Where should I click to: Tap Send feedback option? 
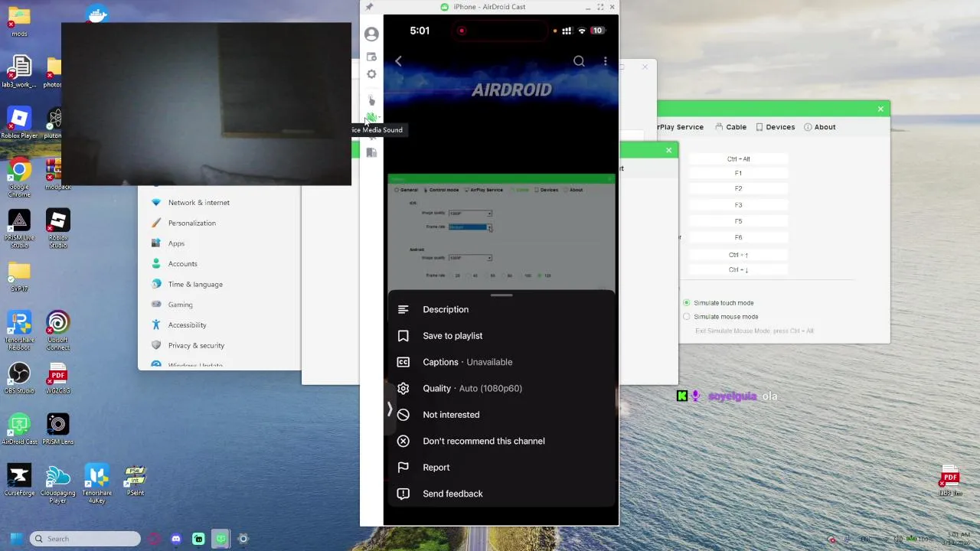click(x=501, y=494)
